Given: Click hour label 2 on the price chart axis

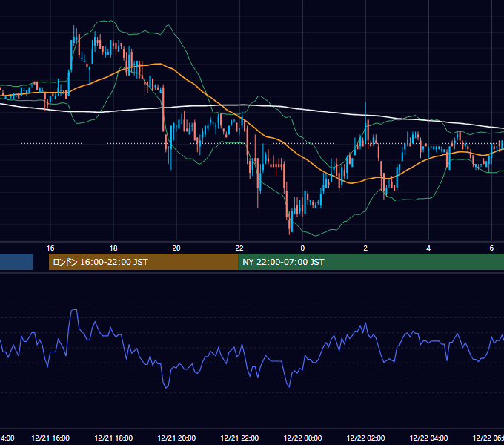Looking at the screenshot, I should pos(365,248).
